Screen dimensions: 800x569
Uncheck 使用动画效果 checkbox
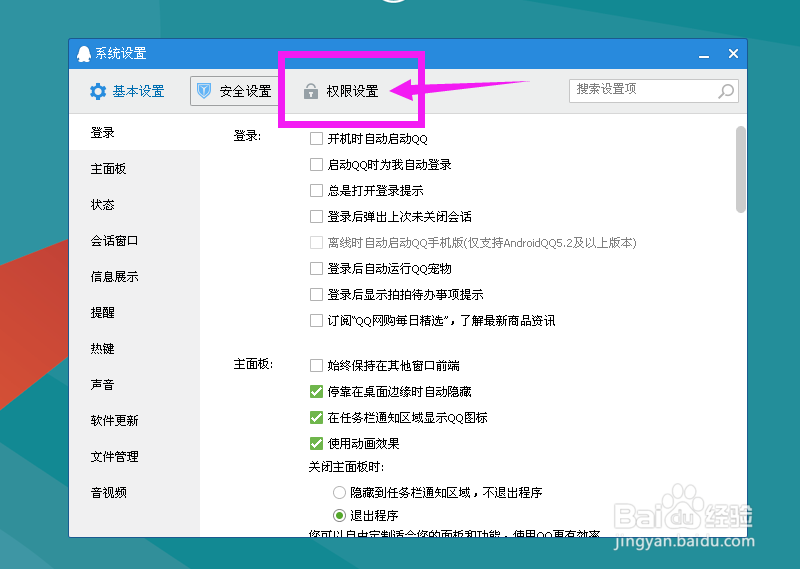(x=316, y=443)
